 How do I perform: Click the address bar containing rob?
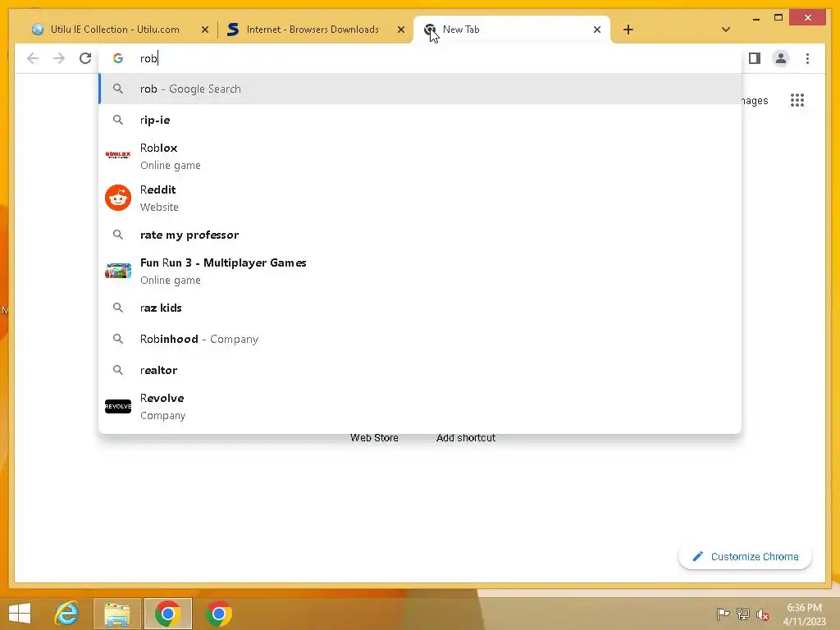421,58
